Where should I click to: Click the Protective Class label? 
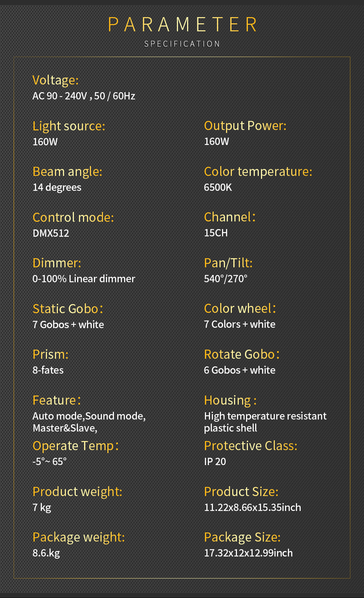point(250,446)
